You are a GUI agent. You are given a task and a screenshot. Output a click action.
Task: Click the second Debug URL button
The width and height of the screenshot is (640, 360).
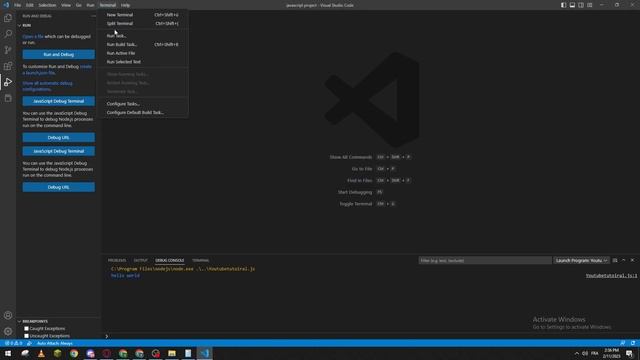[58, 187]
